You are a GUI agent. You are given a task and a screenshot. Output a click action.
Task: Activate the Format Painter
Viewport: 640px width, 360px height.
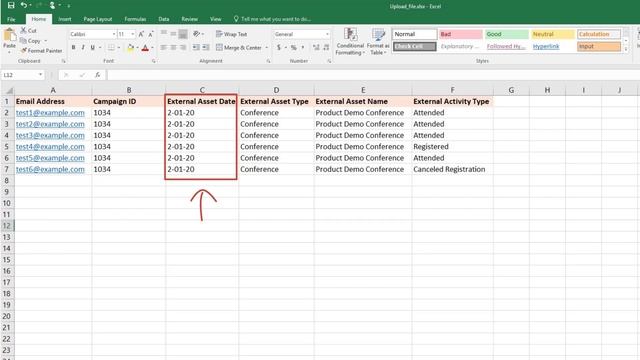coord(41,51)
